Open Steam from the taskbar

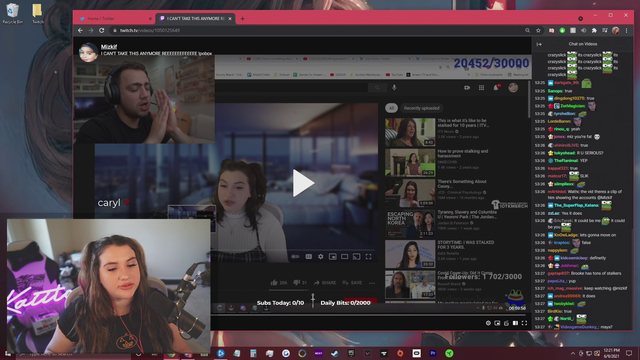click(x=335, y=353)
